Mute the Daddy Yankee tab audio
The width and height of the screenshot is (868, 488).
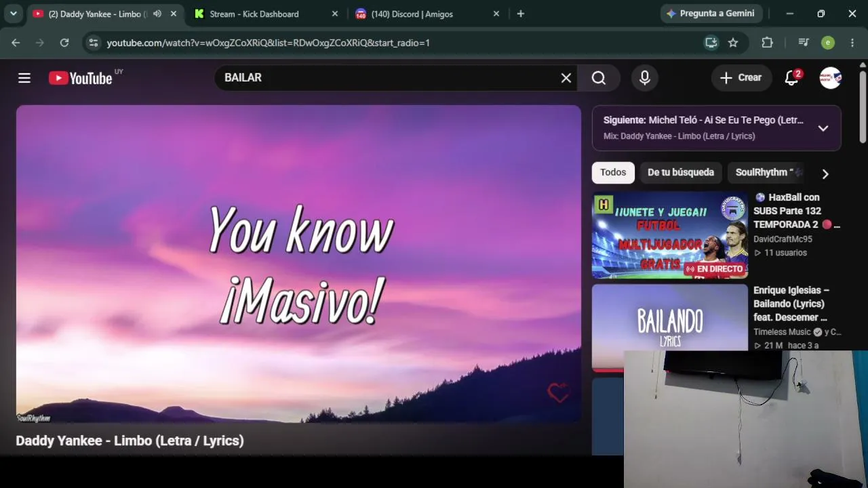tap(157, 14)
